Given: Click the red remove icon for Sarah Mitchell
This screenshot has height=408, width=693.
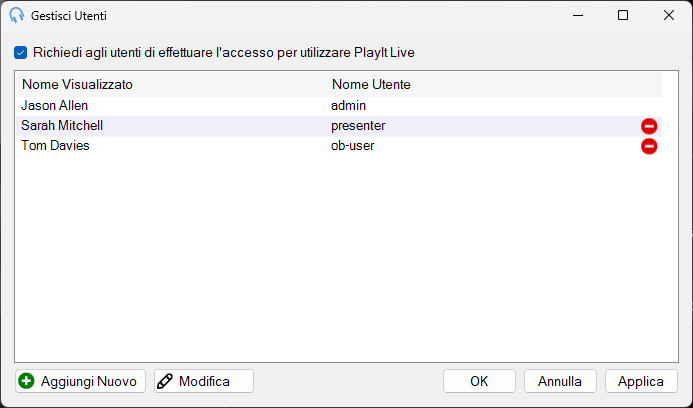Looking at the screenshot, I should [x=649, y=126].
